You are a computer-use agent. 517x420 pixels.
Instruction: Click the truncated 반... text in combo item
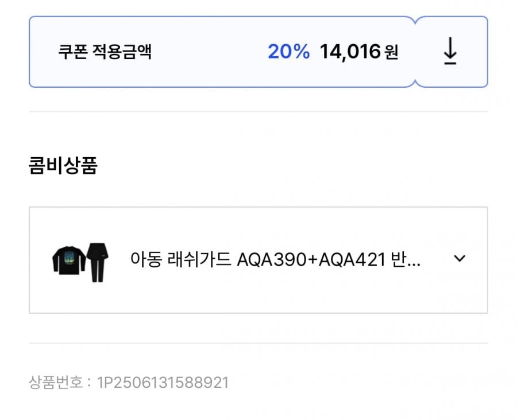point(406,260)
